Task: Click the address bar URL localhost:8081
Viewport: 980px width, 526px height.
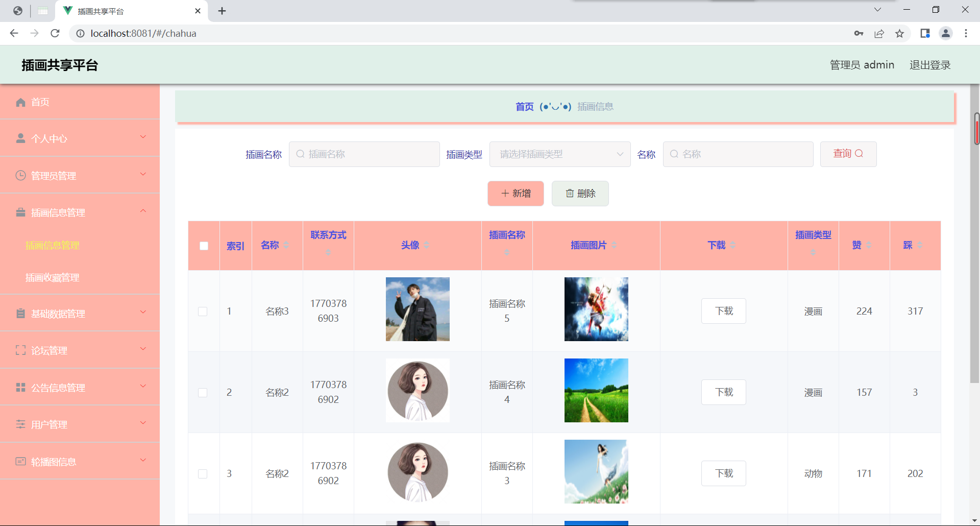Action: pyautogui.click(x=143, y=33)
